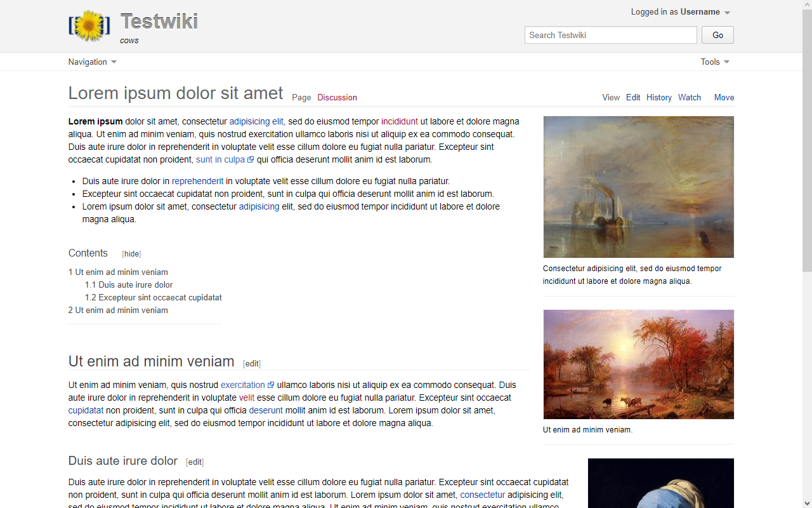Switch to the Page tab
812x508 pixels.
point(301,97)
